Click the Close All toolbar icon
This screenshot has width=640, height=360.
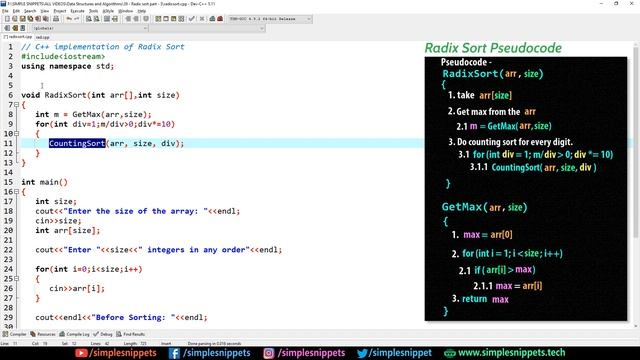(45, 19)
